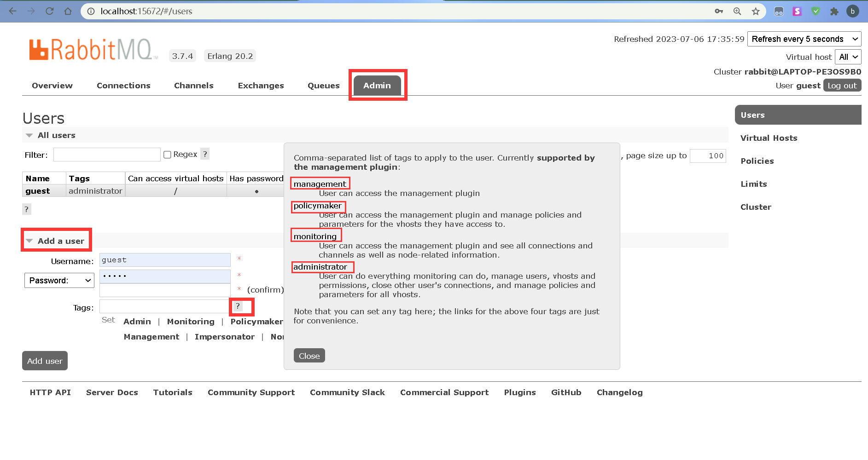Open help icon next to Regex

pyautogui.click(x=205, y=154)
